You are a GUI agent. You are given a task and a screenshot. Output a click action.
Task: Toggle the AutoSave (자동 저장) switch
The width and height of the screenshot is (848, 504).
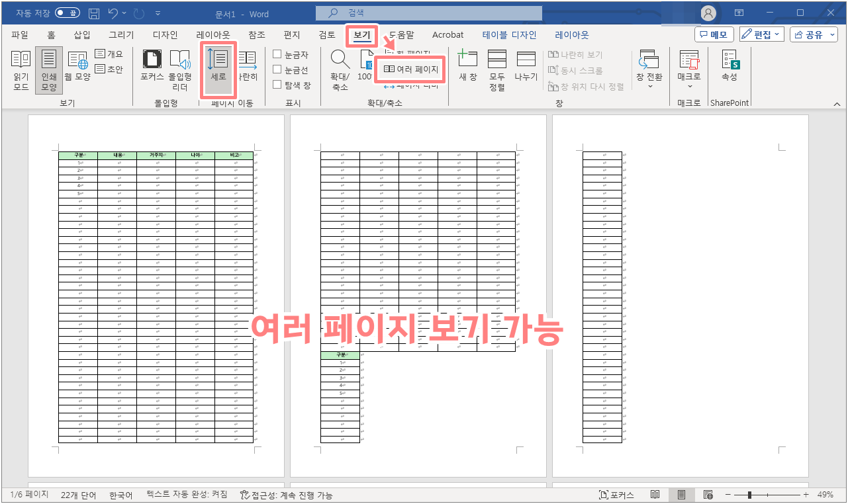pos(68,13)
